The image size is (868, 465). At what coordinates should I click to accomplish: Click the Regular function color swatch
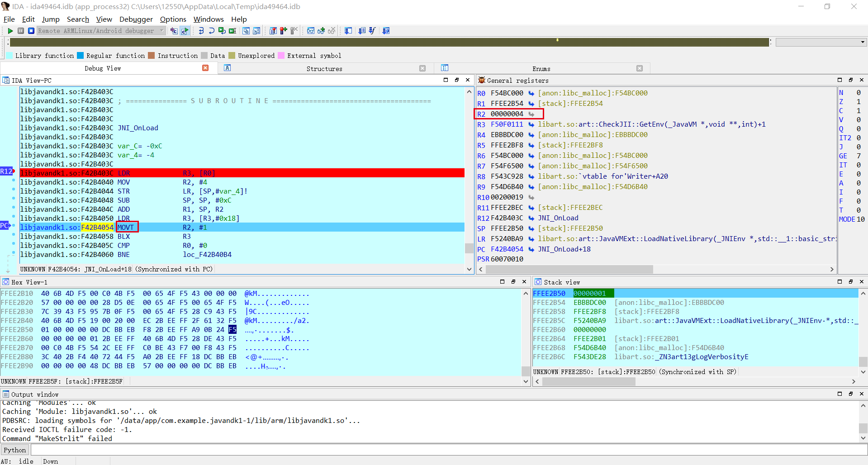81,56
